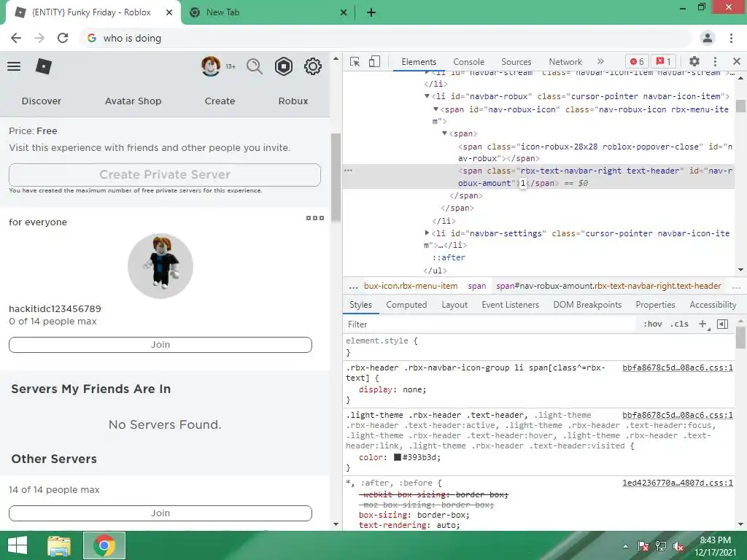Open a new Chrome tab with plus
The image size is (747, 560).
coord(371,13)
